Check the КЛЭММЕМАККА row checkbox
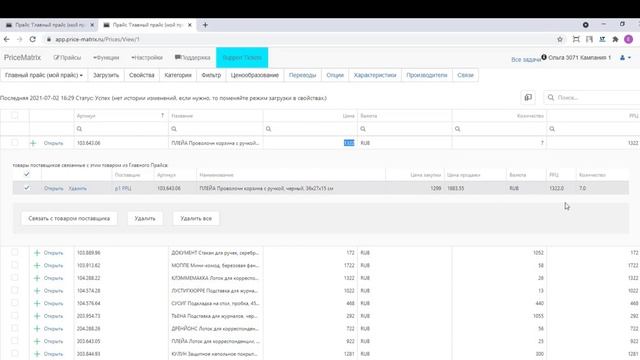 15,278
